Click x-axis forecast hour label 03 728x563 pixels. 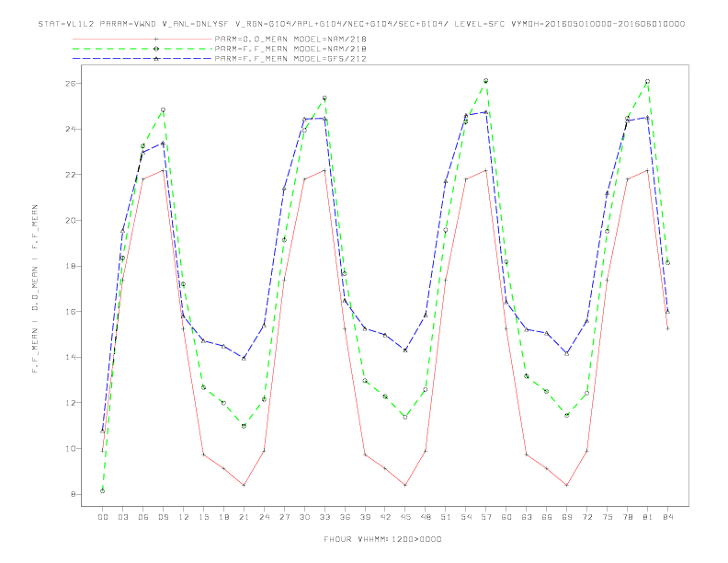[122, 517]
